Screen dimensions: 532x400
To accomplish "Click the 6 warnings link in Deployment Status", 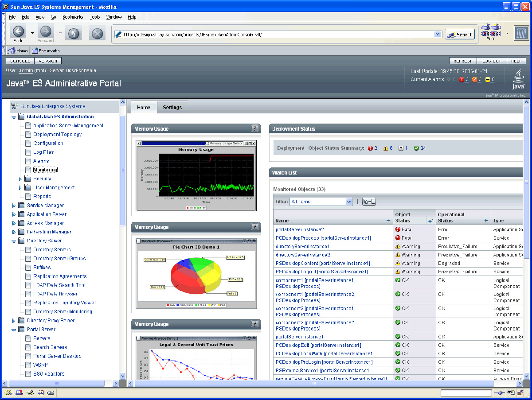I will 391,148.
